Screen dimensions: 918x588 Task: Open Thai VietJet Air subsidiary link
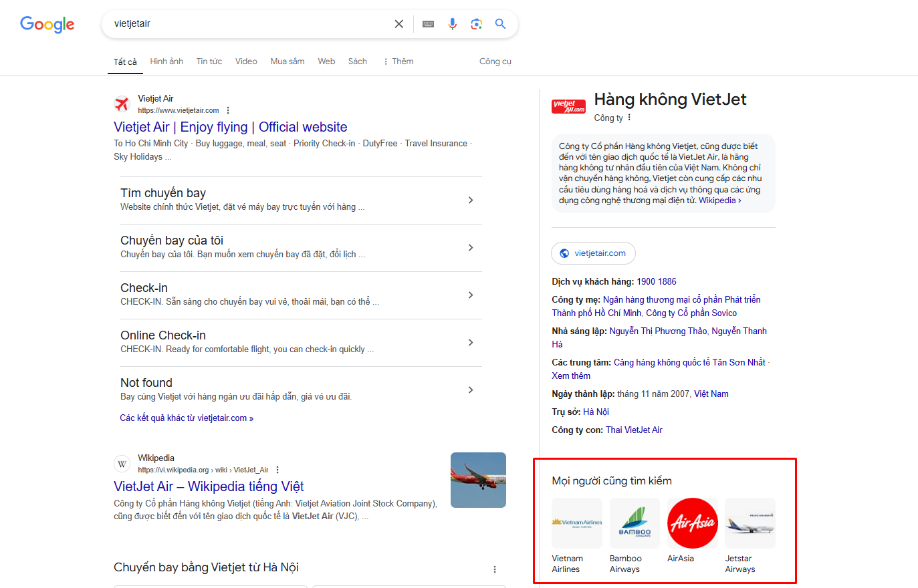click(x=634, y=430)
